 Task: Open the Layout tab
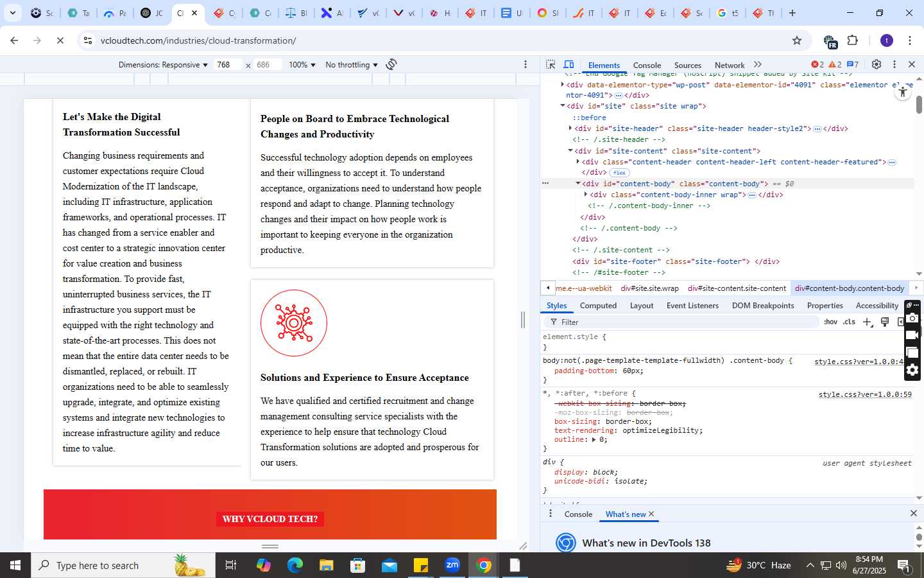click(x=642, y=306)
